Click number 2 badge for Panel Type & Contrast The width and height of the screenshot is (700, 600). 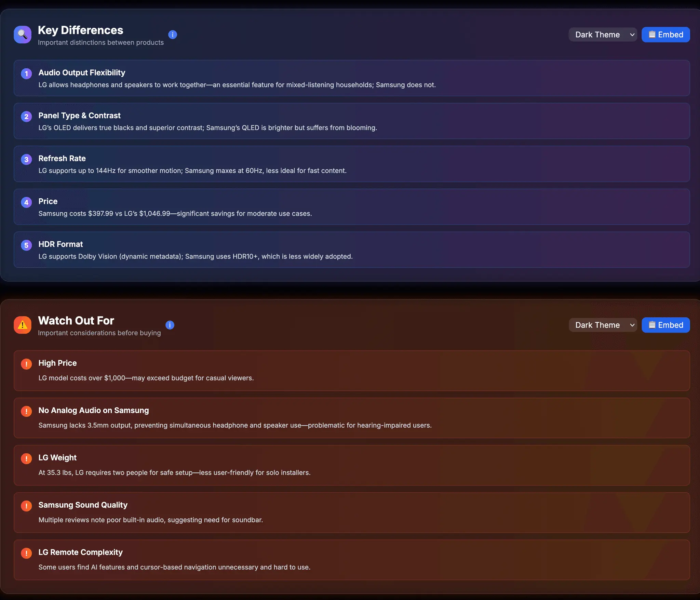point(26,117)
